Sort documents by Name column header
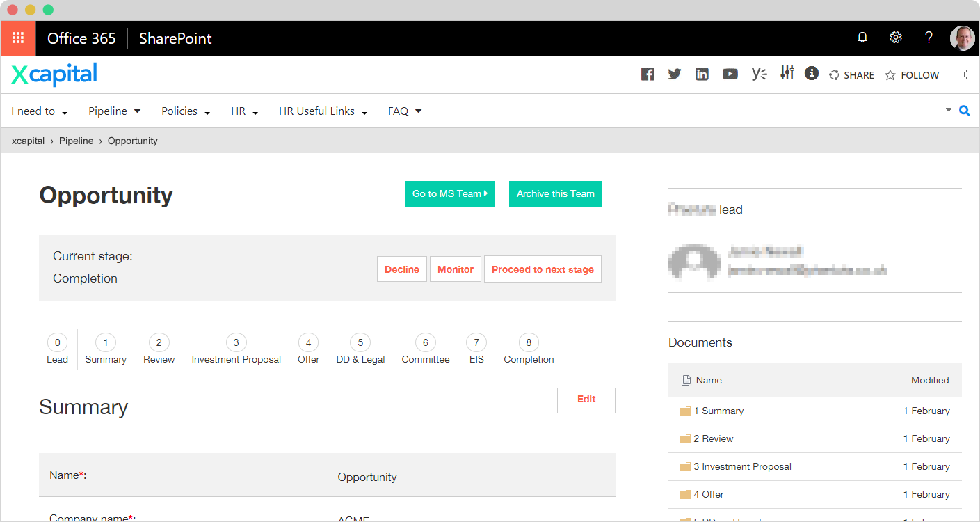The width and height of the screenshot is (980, 522). coord(709,380)
